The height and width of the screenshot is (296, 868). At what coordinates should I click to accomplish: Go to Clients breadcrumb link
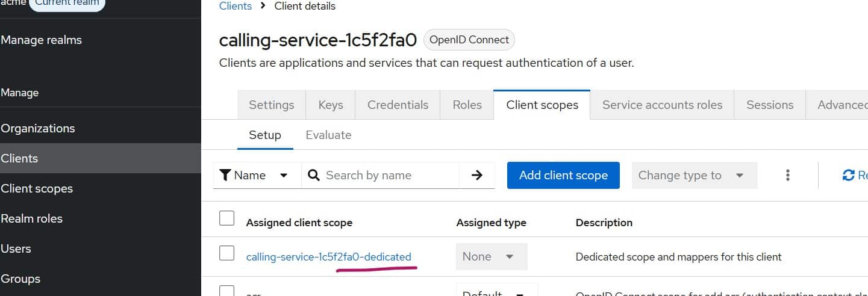pos(236,6)
